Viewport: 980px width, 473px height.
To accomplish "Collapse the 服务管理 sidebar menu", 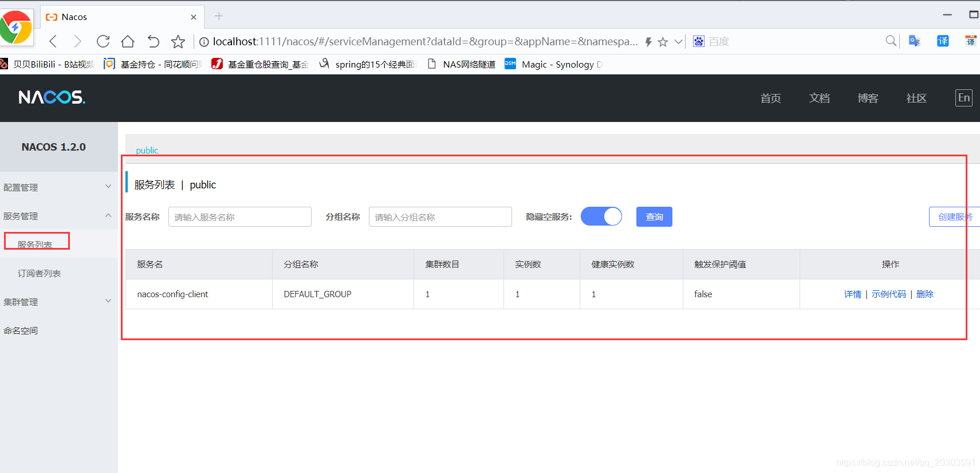I will tap(58, 216).
